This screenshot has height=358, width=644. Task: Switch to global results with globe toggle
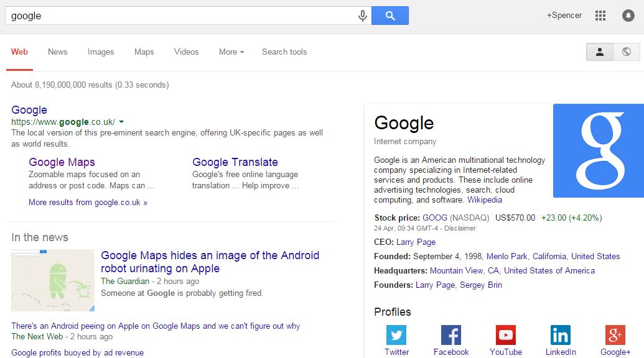[627, 52]
